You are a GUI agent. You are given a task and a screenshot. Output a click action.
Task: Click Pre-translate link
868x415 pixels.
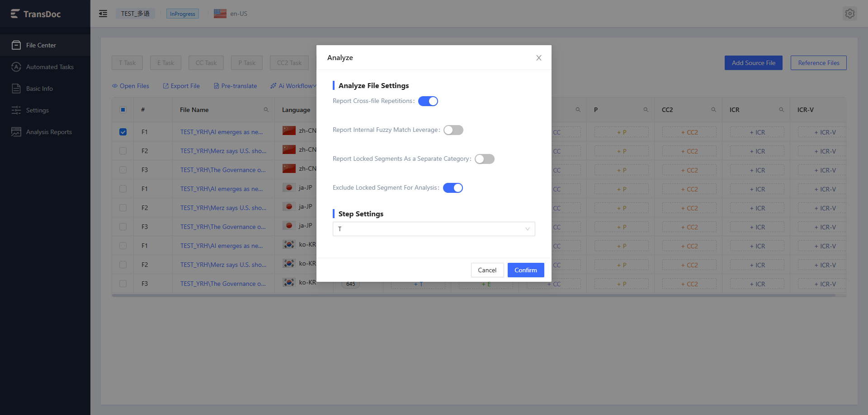point(236,86)
